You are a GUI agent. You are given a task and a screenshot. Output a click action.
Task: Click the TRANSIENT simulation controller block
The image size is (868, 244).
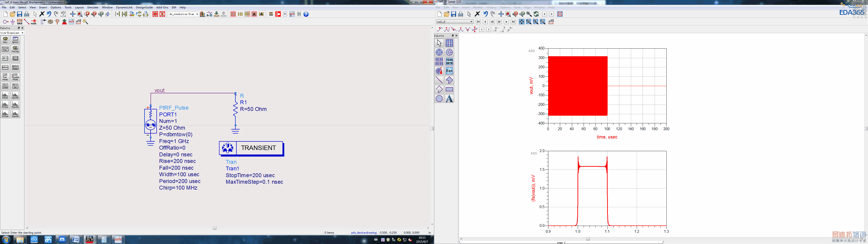click(251, 148)
